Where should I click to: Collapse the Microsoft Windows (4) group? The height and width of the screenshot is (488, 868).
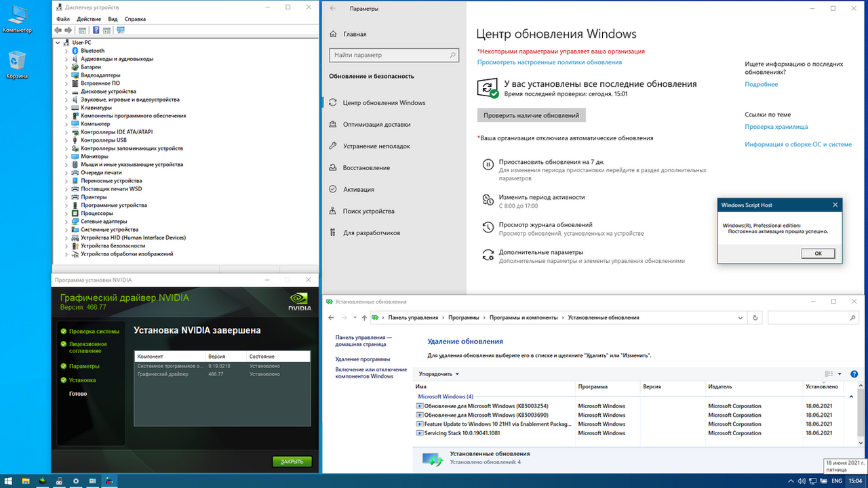click(x=852, y=396)
